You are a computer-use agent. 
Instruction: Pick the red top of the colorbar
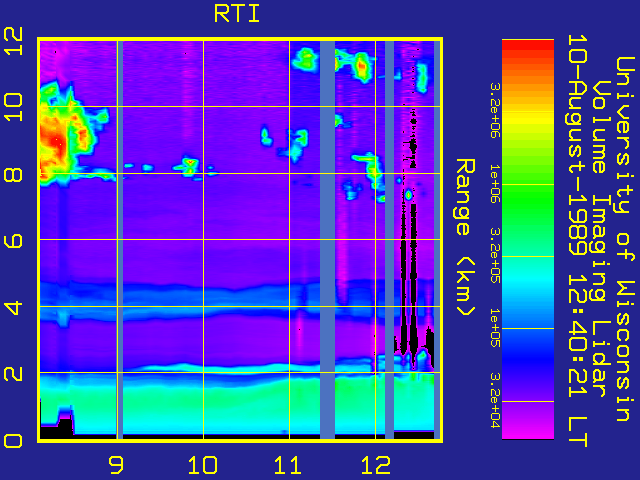click(528, 46)
